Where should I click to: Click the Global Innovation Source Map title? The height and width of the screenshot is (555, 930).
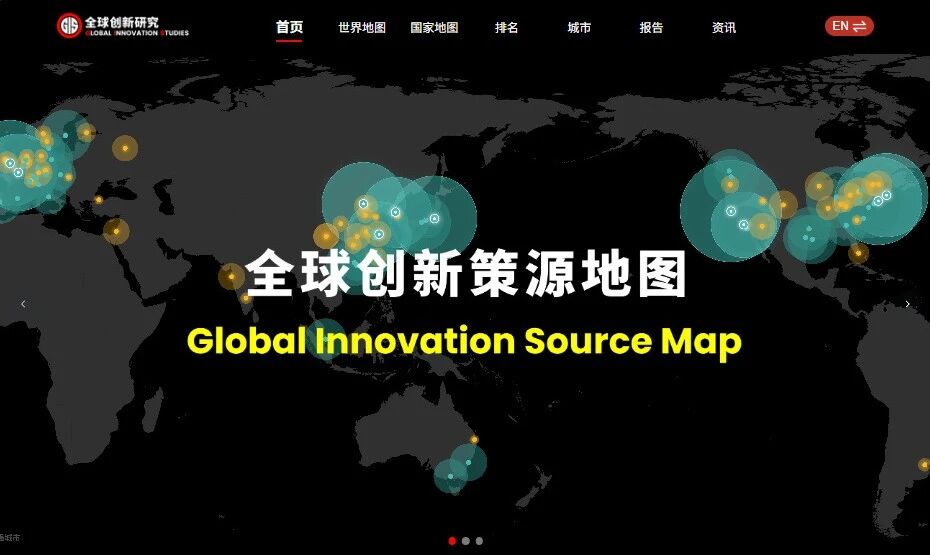click(x=464, y=342)
